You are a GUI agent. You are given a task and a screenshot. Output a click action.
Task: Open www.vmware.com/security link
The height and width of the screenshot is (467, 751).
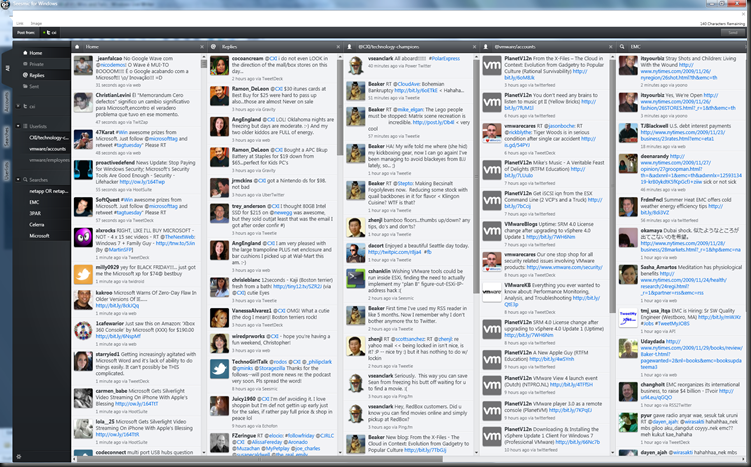tap(565, 267)
